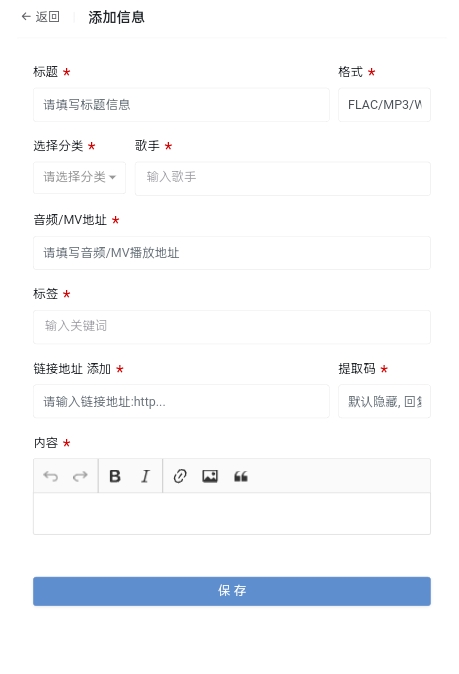Focus the 提取码 extraction code field
The width and height of the screenshot is (459, 674).
pos(384,401)
